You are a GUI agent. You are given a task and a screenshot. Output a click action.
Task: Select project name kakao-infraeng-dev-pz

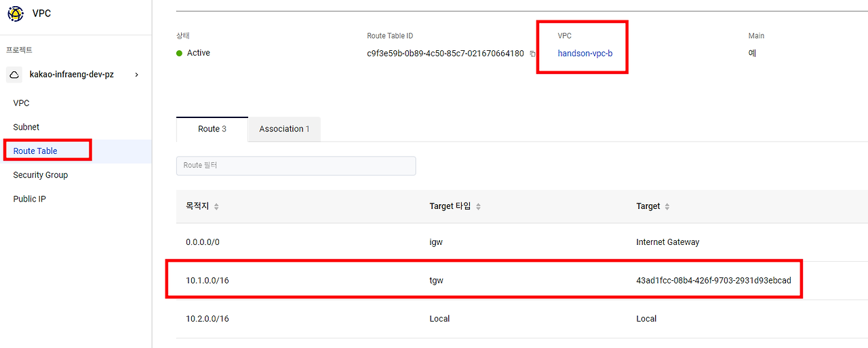(72, 75)
